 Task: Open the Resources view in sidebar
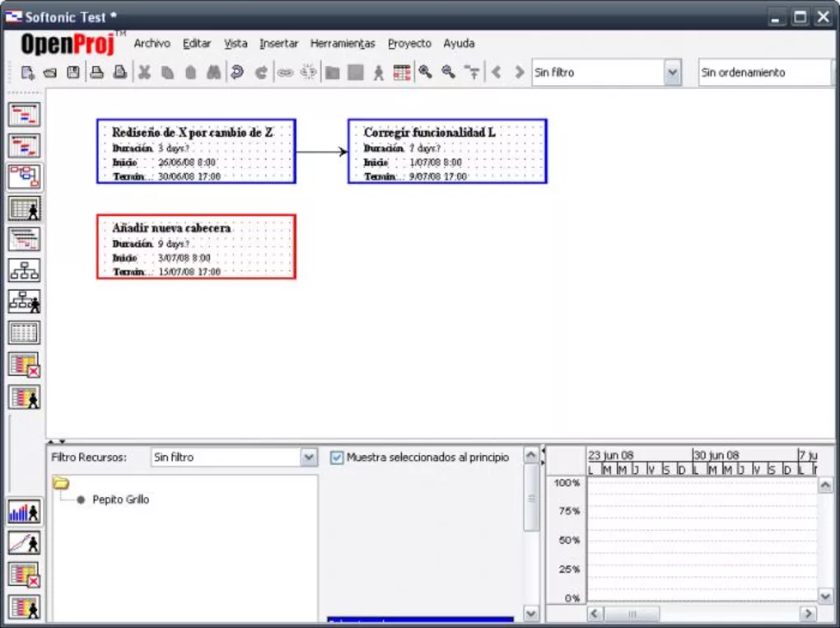tap(24, 209)
